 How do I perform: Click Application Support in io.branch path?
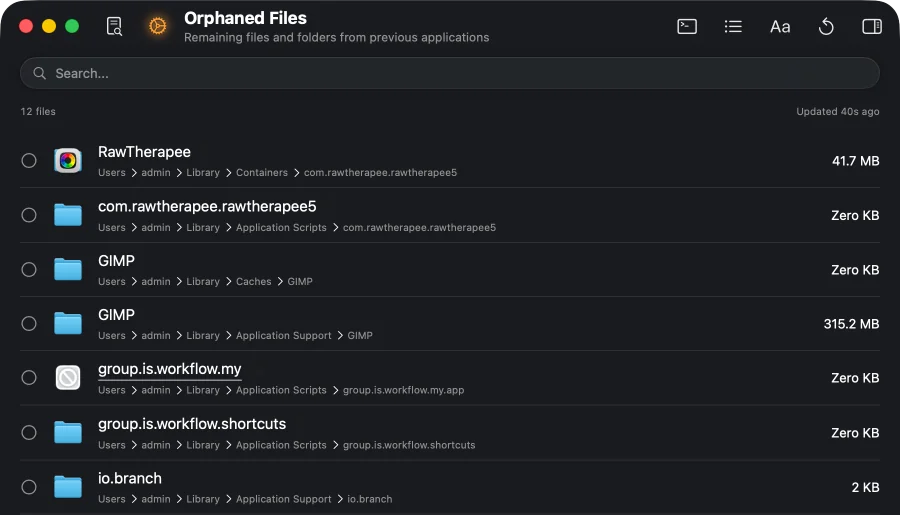284,499
